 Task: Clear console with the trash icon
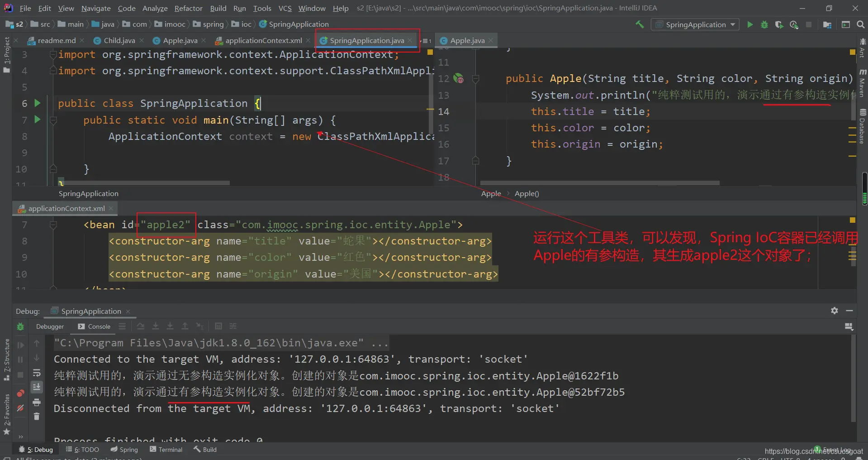point(37,417)
